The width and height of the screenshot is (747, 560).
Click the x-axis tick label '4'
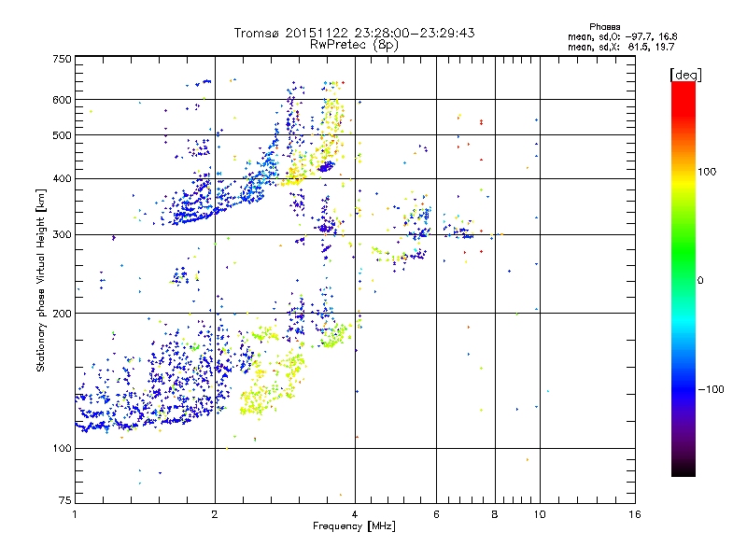click(x=355, y=514)
